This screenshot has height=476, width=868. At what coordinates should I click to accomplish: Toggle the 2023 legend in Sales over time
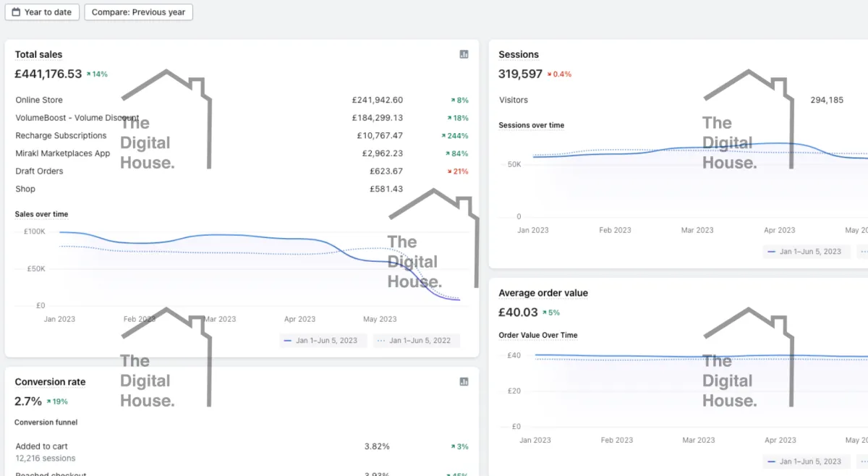tap(323, 341)
